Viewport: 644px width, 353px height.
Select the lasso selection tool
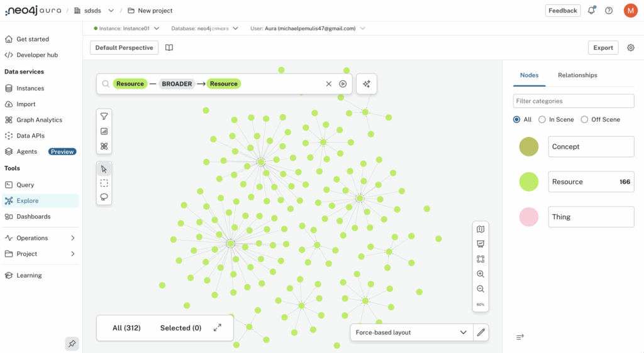(x=104, y=197)
